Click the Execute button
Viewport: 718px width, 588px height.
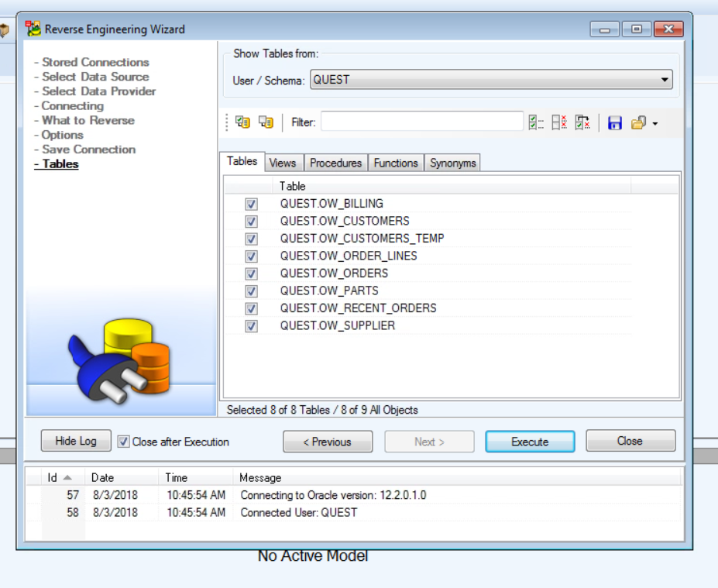click(530, 442)
